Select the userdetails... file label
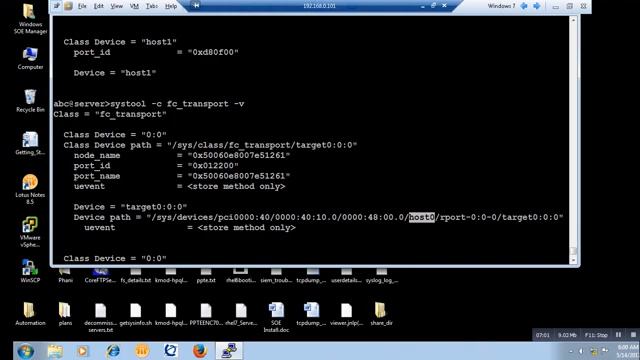Viewport: 640px width, 360px height. [x=347, y=280]
